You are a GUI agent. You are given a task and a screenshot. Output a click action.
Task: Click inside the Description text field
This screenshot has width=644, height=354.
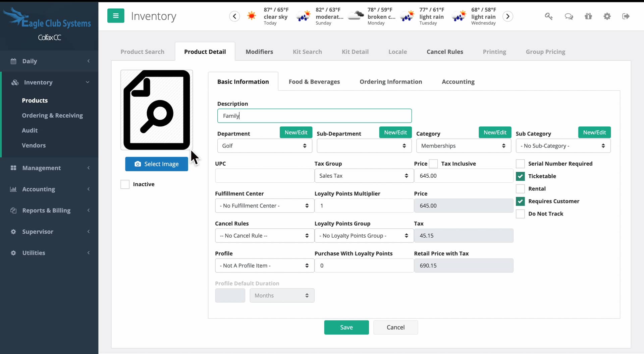click(314, 116)
